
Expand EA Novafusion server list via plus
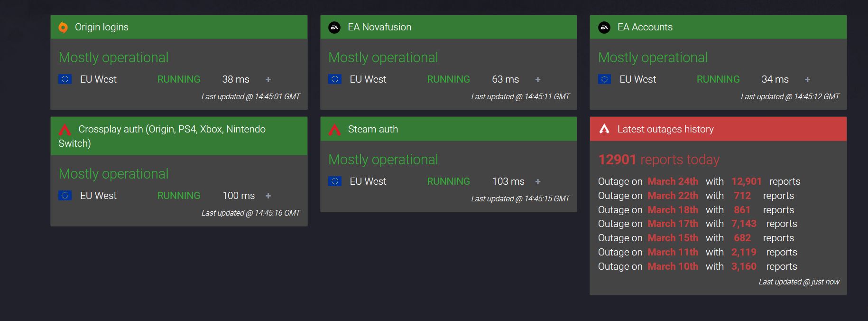point(538,80)
